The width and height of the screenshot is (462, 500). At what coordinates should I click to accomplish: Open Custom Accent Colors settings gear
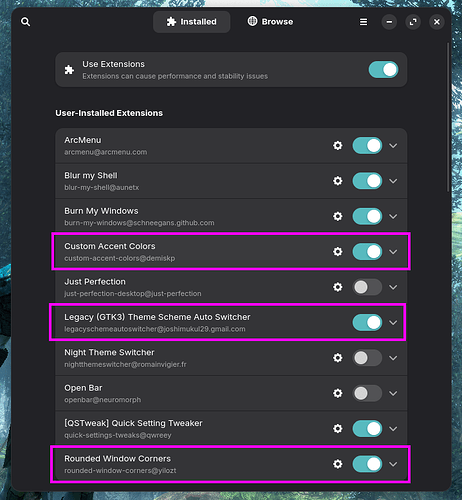338,252
